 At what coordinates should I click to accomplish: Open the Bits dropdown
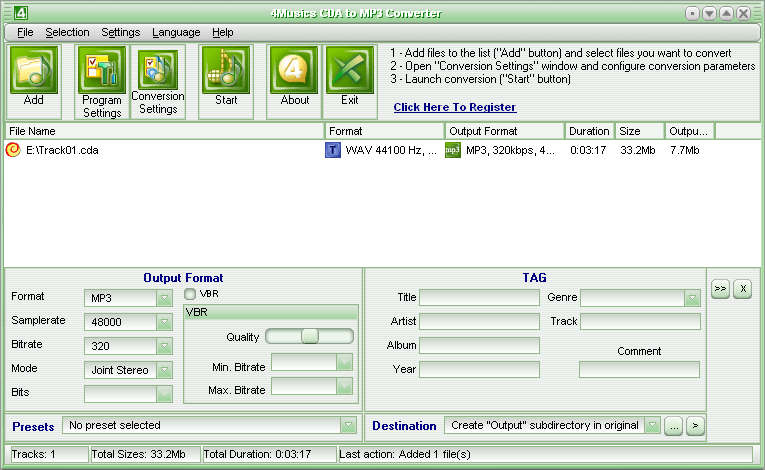pos(164,393)
